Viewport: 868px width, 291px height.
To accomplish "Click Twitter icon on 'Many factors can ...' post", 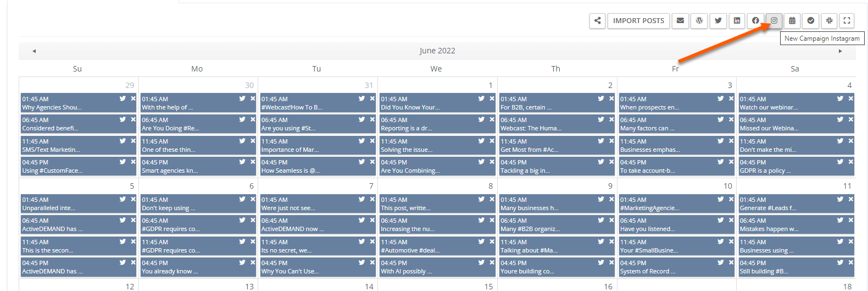I will 721,119.
